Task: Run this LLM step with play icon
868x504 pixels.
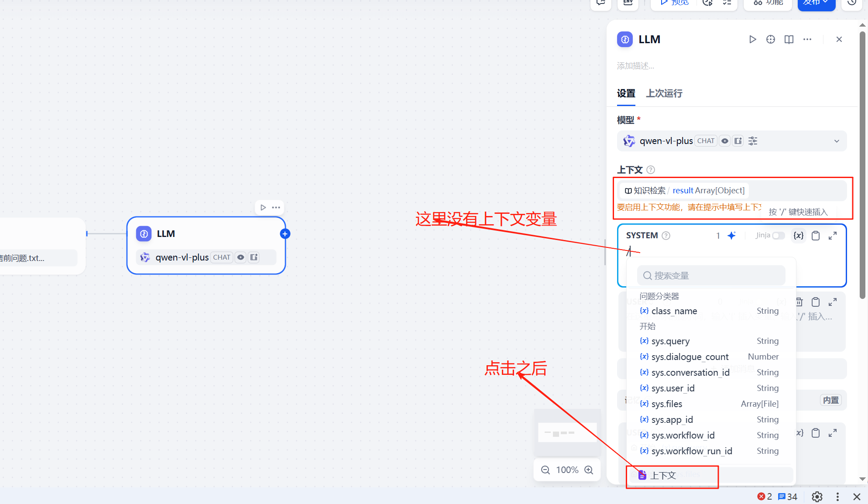Action: click(x=752, y=40)
